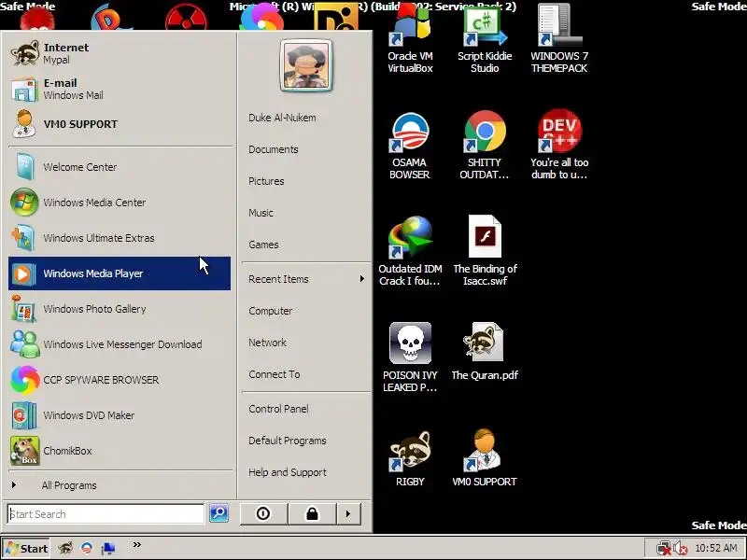Image resolution: width=747 pixels, height=560 pixels.
Task: Launch Windows Media Player
Action: [x=120, y=273]
